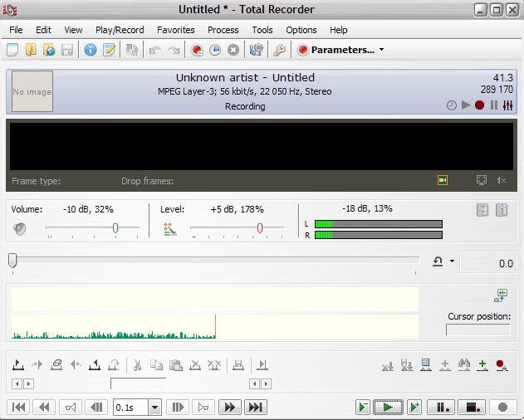Image resolution: width=524 pixels, height=420 pixels.
Task: Adjust the recording Level slider handle
Action: click(x=260, y=228)
